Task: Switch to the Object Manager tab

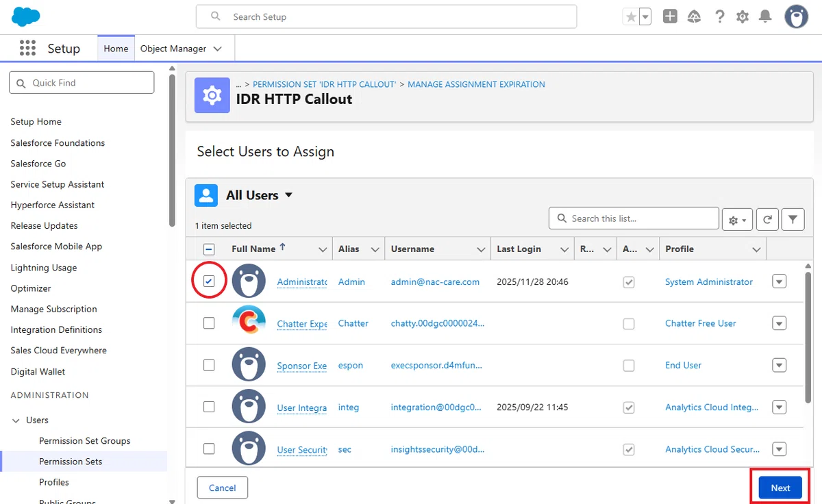Action: click(173, 49)
